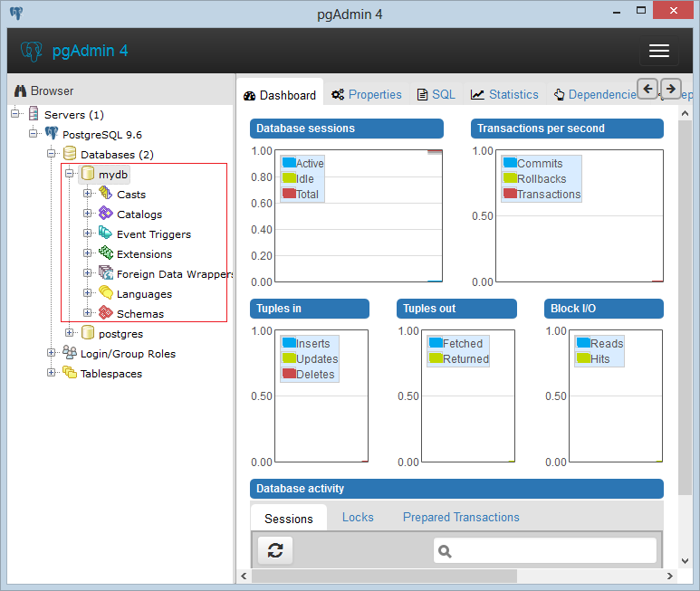Select the Prepared Transactions tab
Screen dimensions: 700x591
[x=461, y=518]
